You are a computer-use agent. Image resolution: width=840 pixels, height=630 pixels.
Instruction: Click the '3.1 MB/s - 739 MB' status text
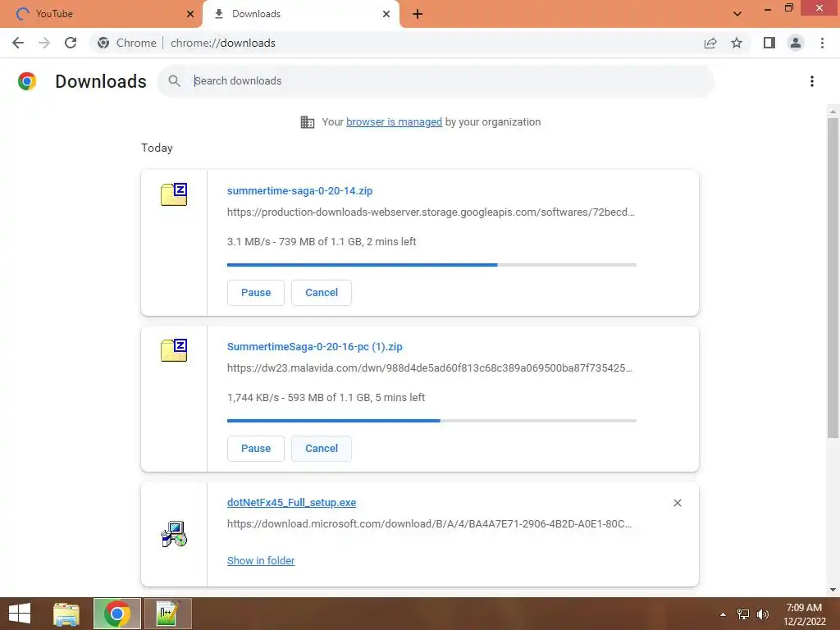coord(322,242)
